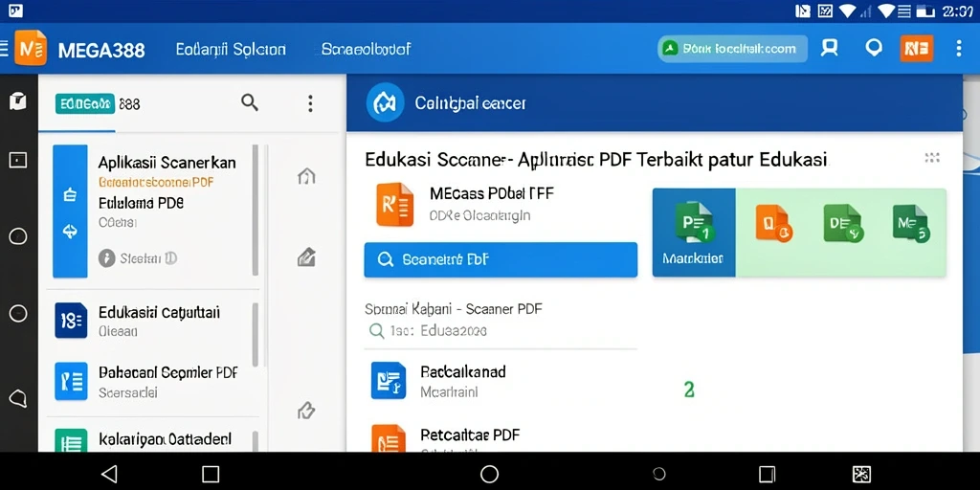Click the orange MEGA388 logo icon
This screenshot has height=490, width=980.
tap(31, 48)
